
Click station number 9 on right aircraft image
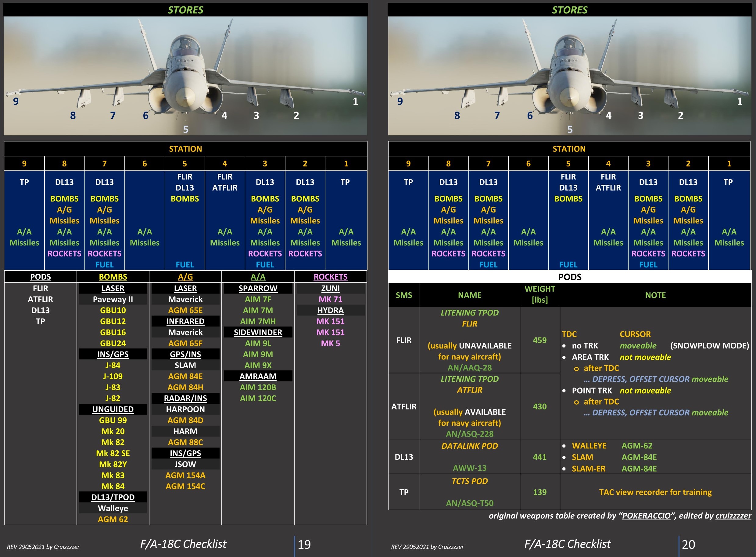pos(400,101)
